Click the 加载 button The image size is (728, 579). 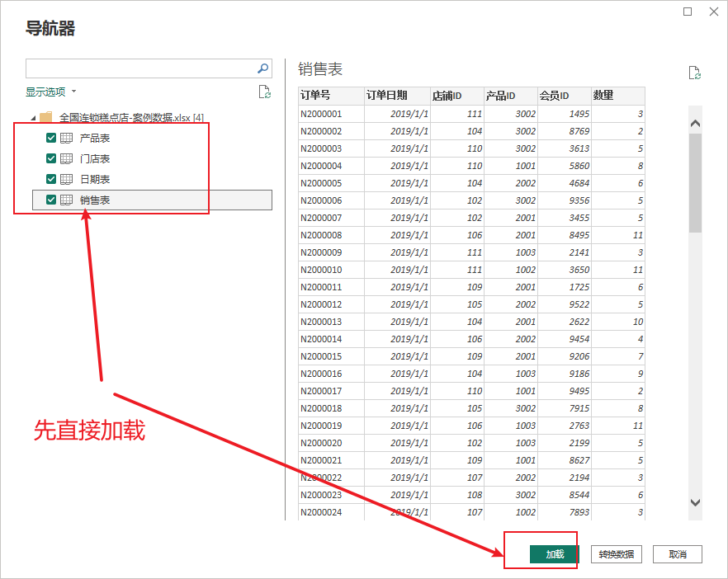click(x=555, y=554)
